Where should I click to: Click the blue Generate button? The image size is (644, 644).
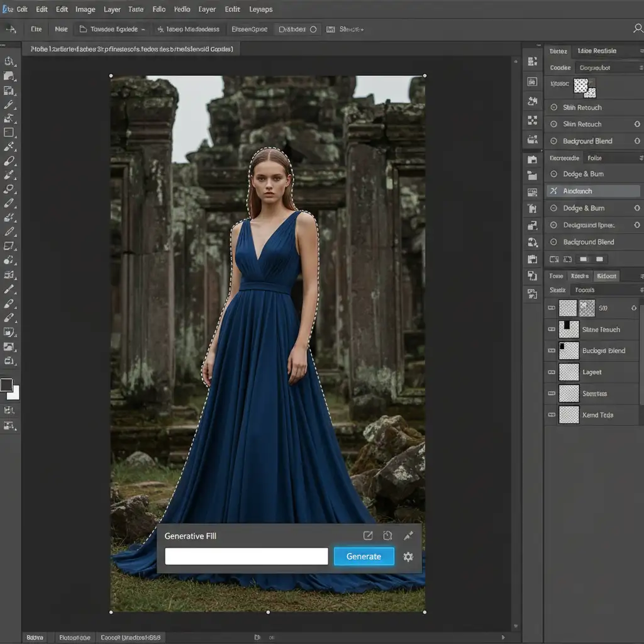[364, 557]
